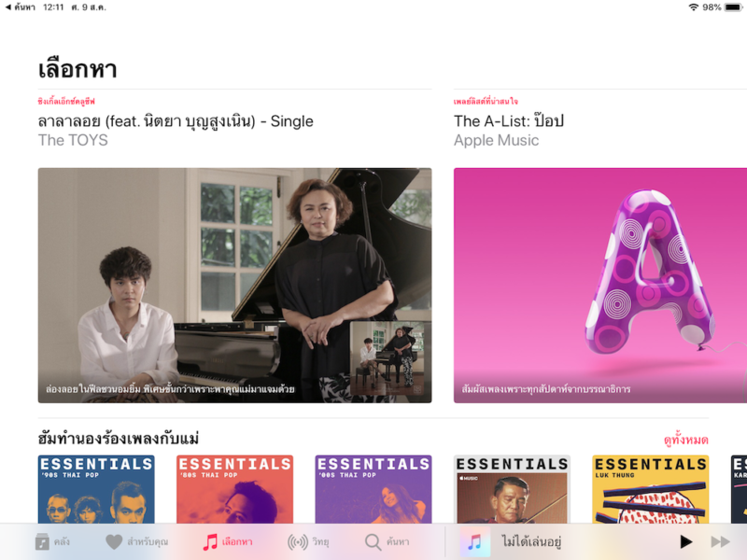Select the Browse music note icon (เลือกหา)

tap(210, 542)
